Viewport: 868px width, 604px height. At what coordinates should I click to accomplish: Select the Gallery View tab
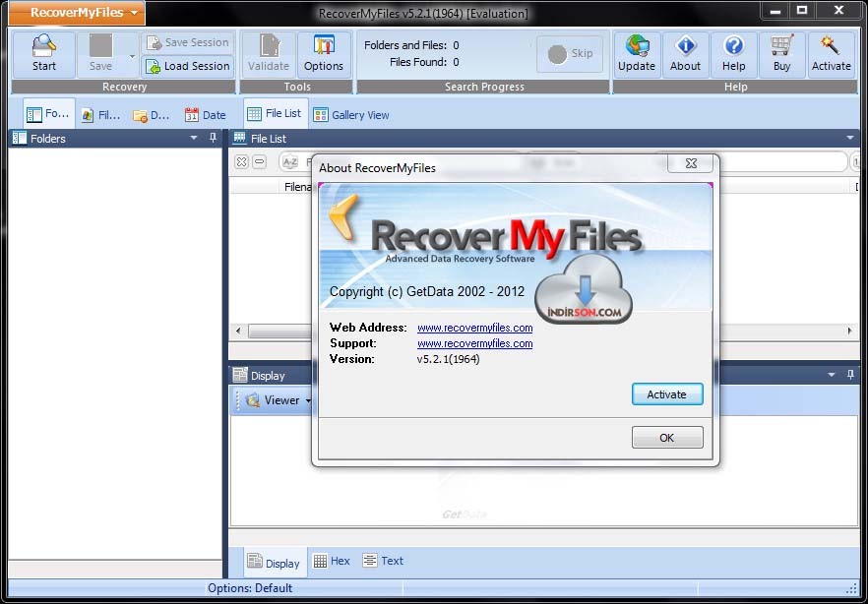coord(351,115)
